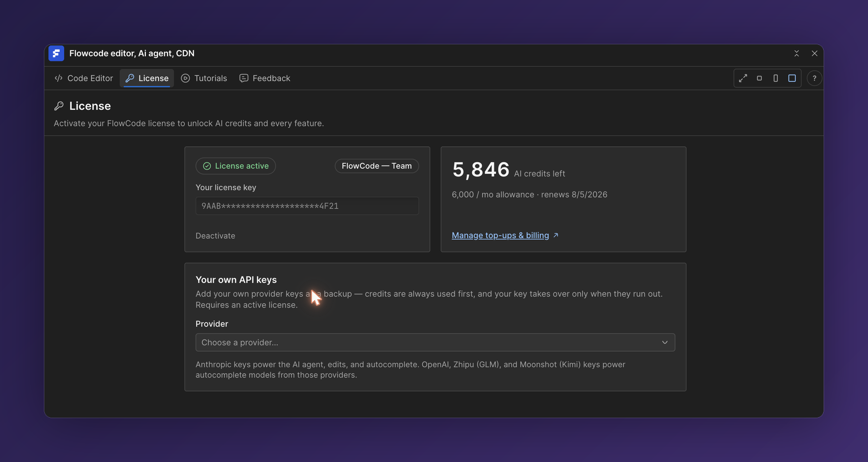Choose the tall narrow layout icon
The image size is (868, 462).
775,78
